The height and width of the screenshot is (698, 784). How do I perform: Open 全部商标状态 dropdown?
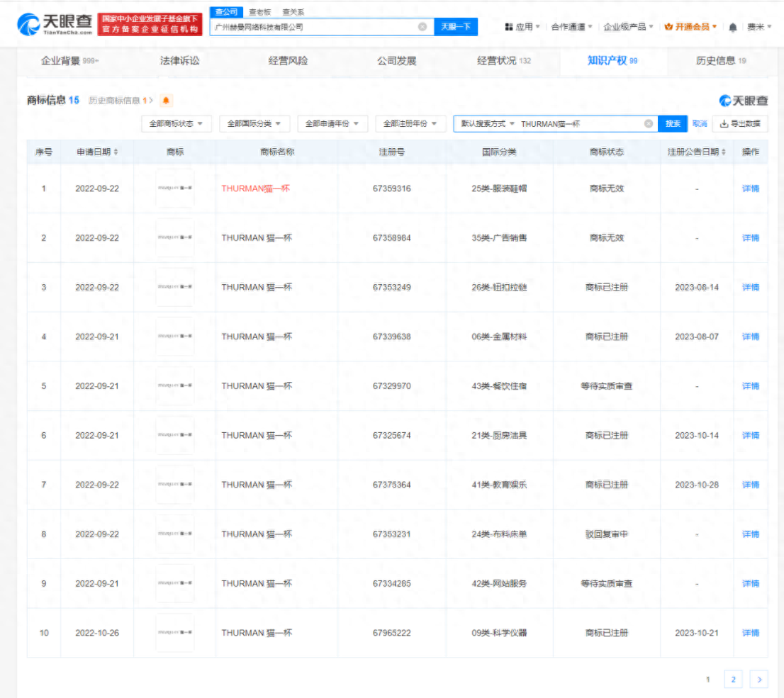point(176,123)
